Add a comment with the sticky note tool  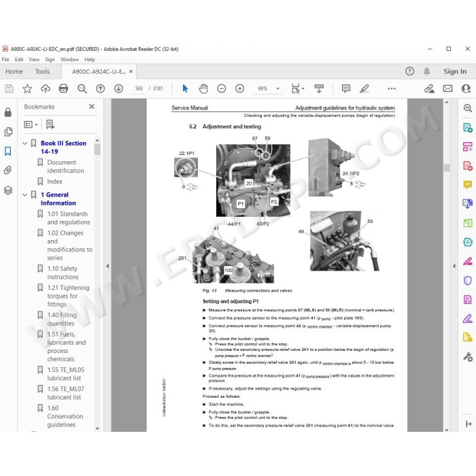coord(345,88)
